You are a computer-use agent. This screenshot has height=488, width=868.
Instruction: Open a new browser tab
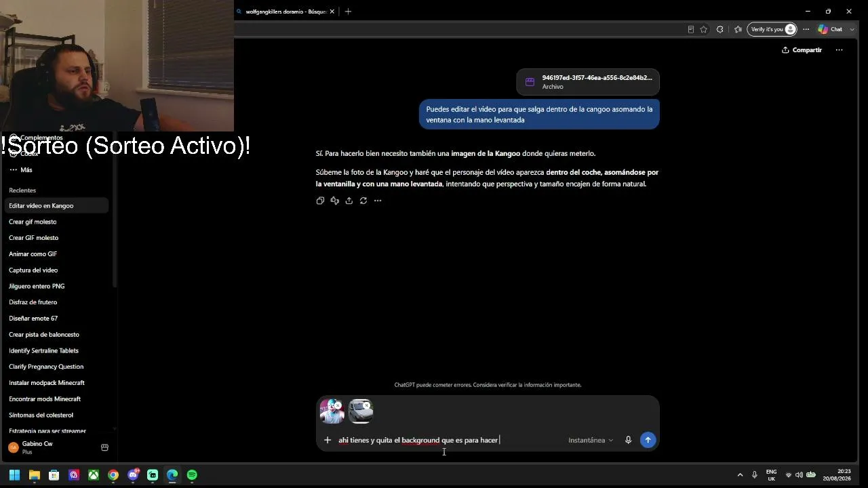pos(348,12)
